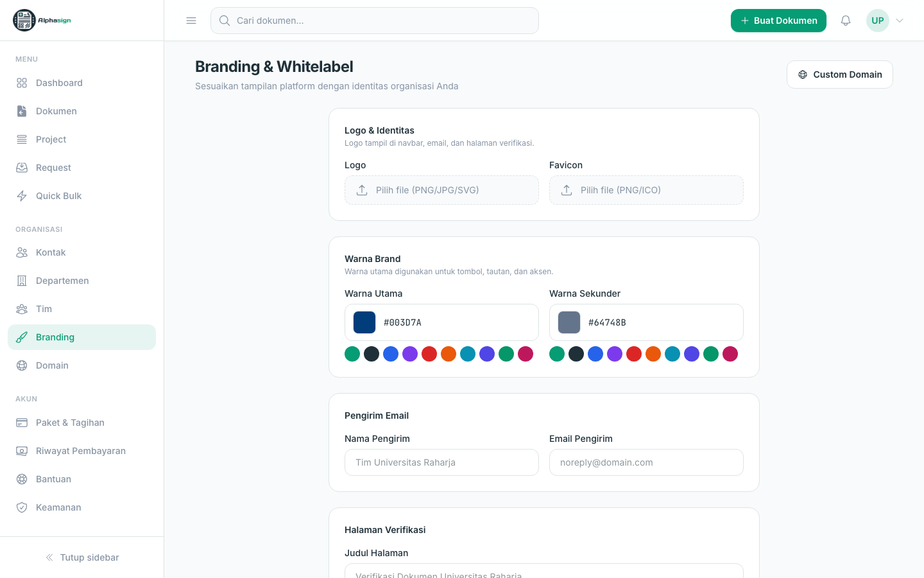924x578 pixels.
Task: Click the search magnifier icon
Action: tap(225, 21)
